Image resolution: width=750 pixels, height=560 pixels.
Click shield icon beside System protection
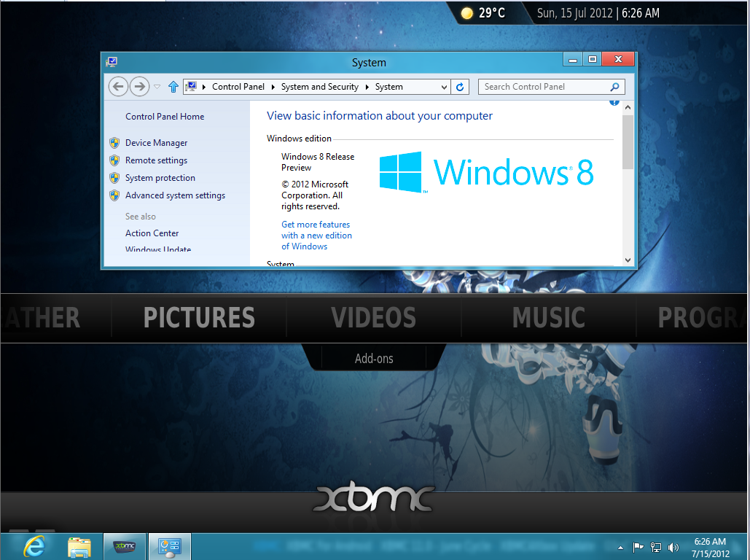[114, 178]
